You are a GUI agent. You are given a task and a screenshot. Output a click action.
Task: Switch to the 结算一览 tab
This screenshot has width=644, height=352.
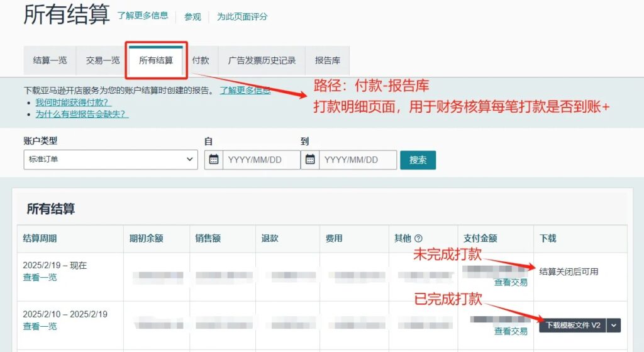(50, 61)
